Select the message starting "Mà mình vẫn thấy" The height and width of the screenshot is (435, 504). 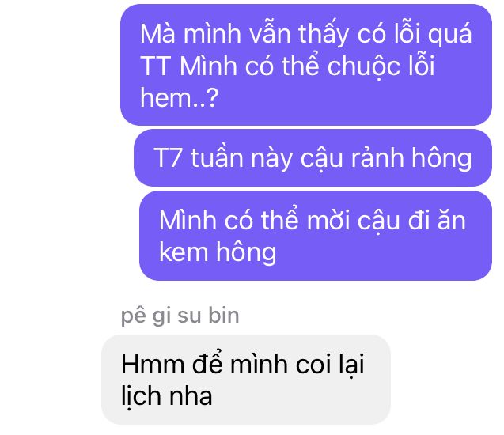[306, 65]
